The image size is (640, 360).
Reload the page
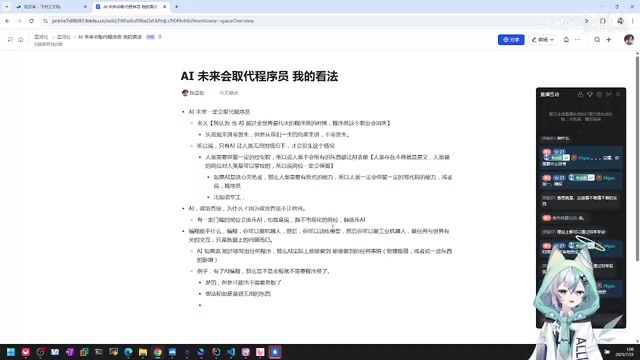click(31, 21)
